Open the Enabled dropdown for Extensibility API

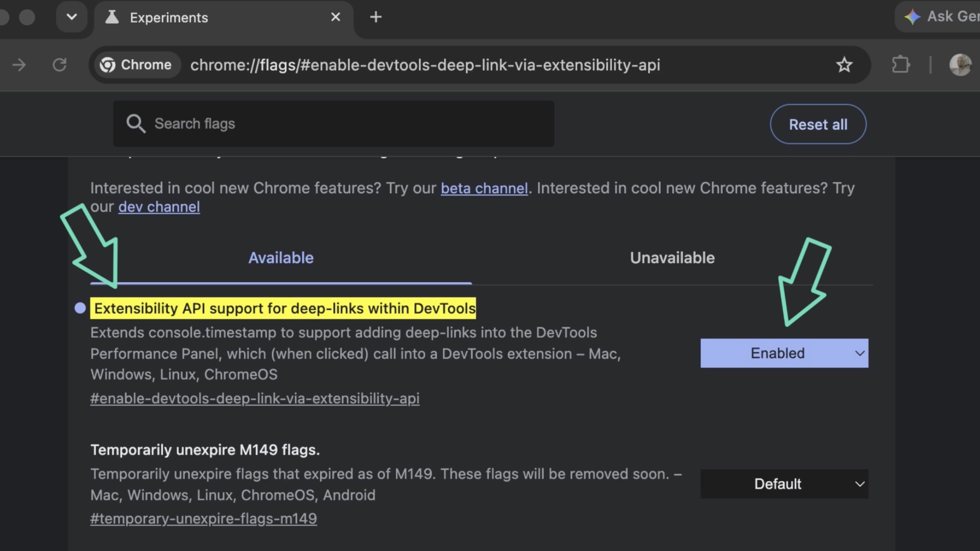[784, 353]
